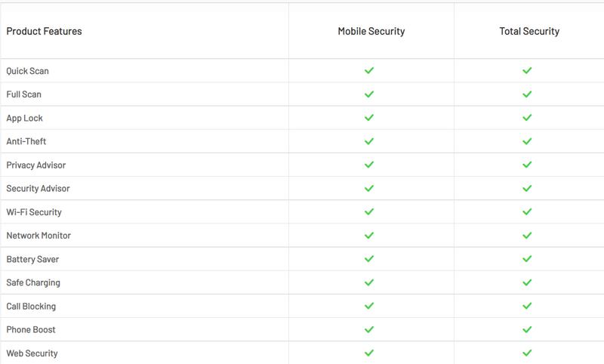Select the Security Advisor row label
The width and height of the screenshot is (604, 364).
[38, 189]
